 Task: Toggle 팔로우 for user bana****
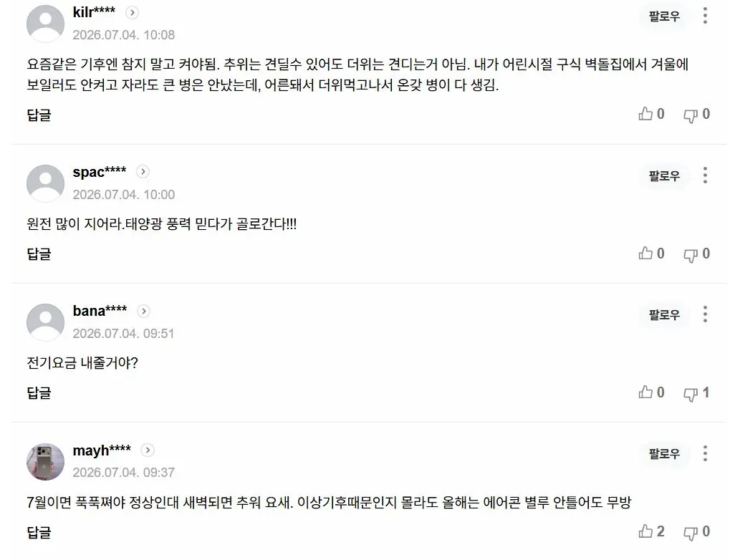tap(664, 315)
